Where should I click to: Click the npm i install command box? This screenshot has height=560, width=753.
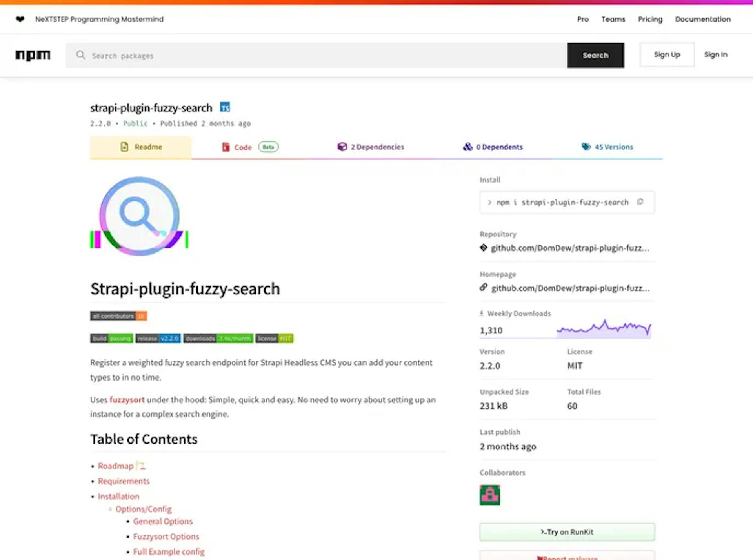pos(567,202)
